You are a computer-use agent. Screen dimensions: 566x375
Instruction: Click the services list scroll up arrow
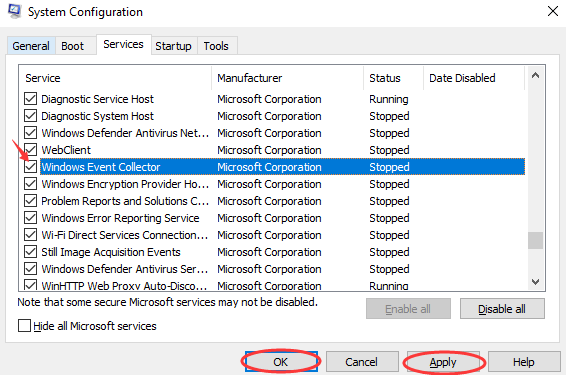pyautogui.click(x=536, y=75)
